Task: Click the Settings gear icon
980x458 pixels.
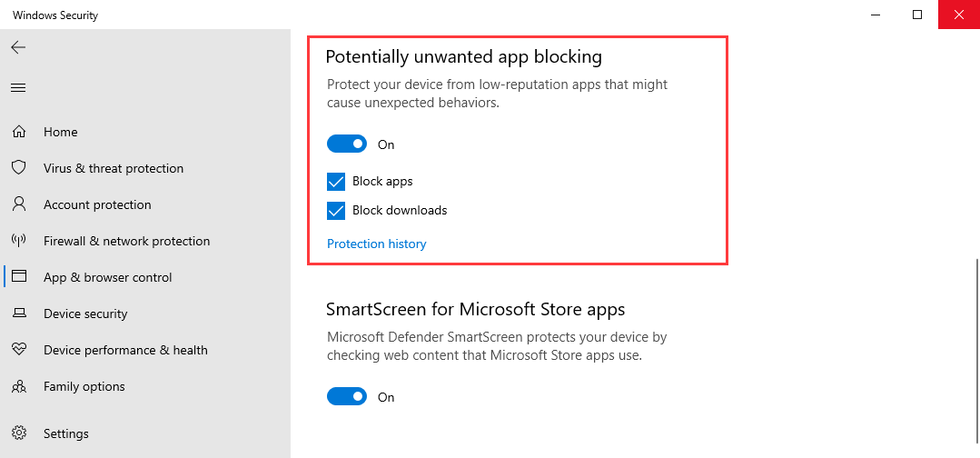Action: pos(18,433)
